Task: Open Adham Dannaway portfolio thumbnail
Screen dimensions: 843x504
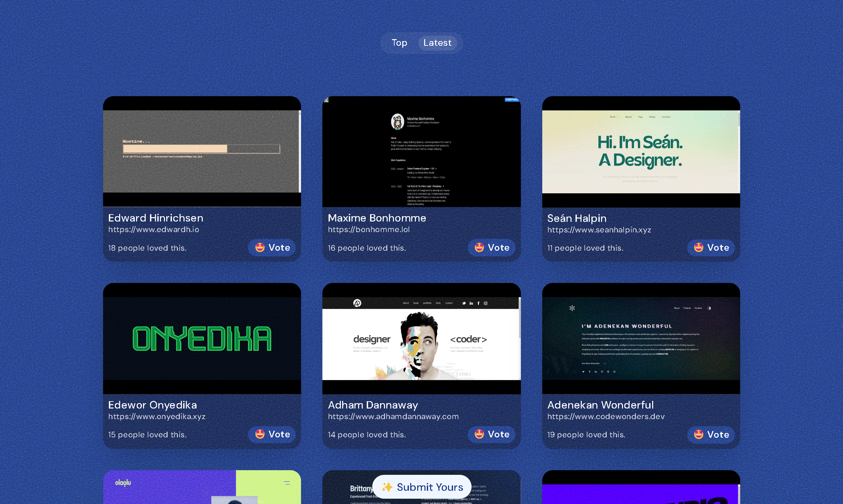Action: click(421, 338)
